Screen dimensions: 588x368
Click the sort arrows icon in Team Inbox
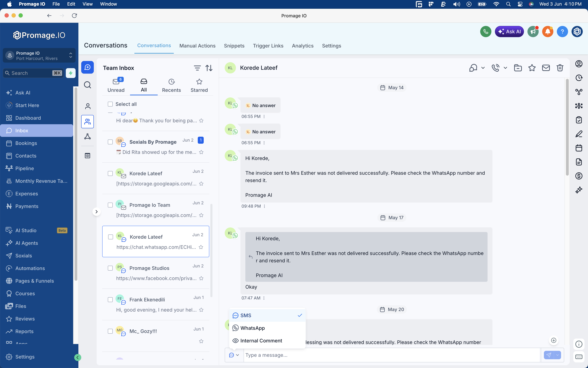pos(209,68)
